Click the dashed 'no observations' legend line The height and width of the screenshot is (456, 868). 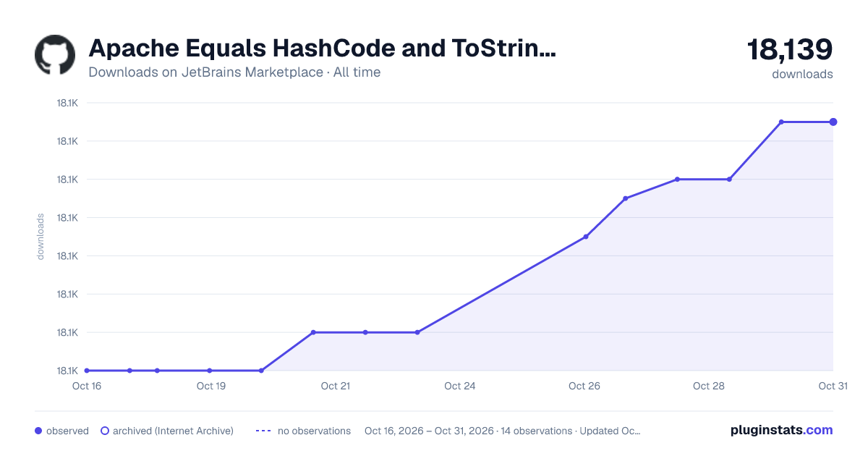click(x=263, y=431)
